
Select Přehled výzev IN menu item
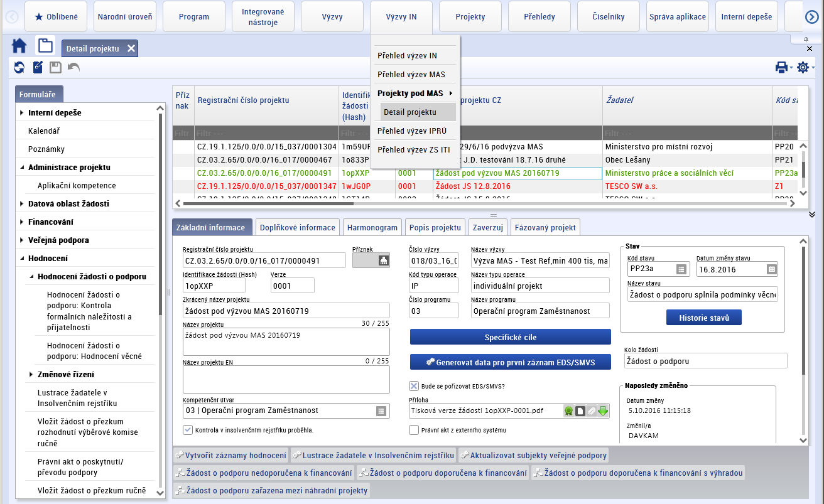(415, 56)
